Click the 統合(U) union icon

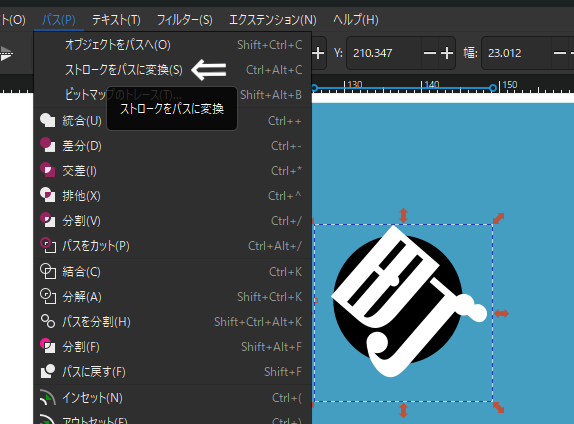[48, 120]
